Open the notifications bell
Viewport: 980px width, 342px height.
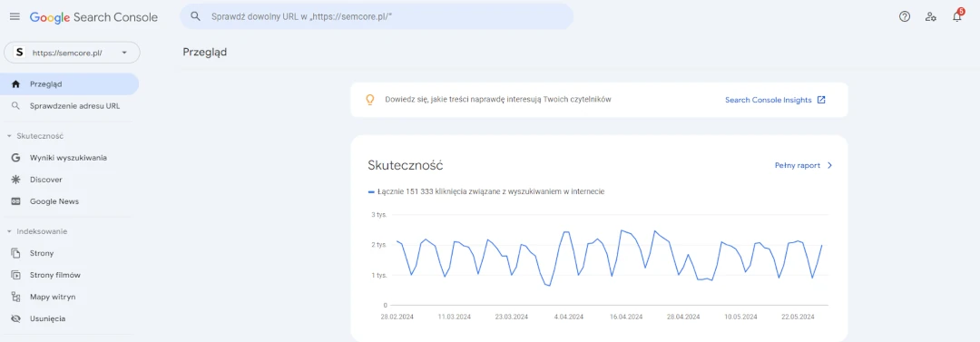(x=957, y=17)
